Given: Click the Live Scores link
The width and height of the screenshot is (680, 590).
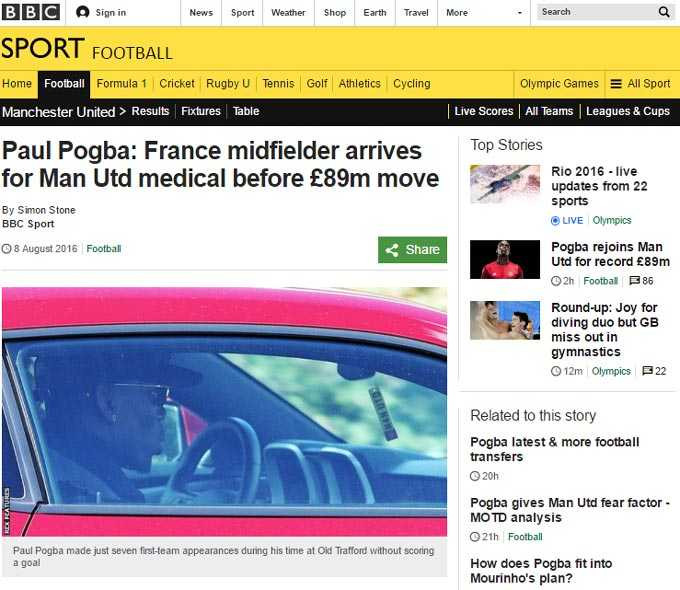Looking at the screenshot, I should [484, 111].
